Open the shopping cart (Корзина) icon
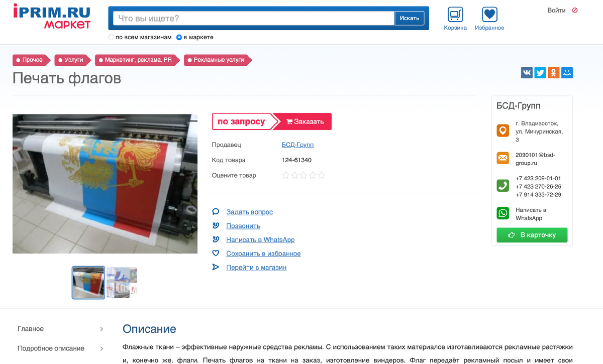Image resolution: width=603 pixels, height=364 pixels. pyautogui.click(x=455, y=14)
